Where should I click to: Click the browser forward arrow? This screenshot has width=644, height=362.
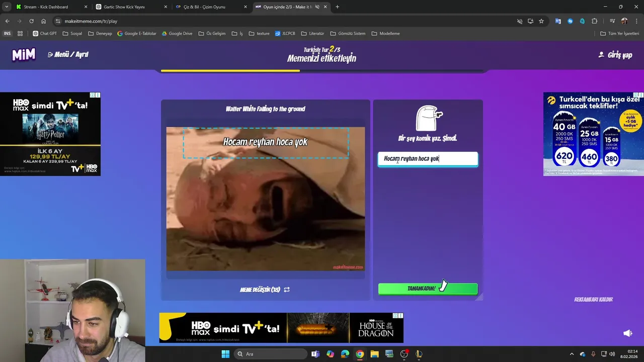pos(19,21)
